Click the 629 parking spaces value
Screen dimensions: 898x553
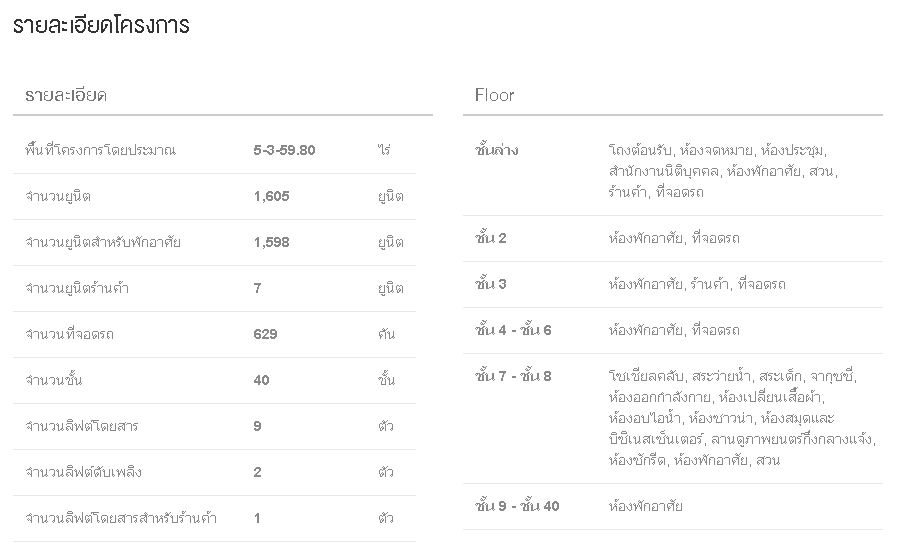point(265,334)
